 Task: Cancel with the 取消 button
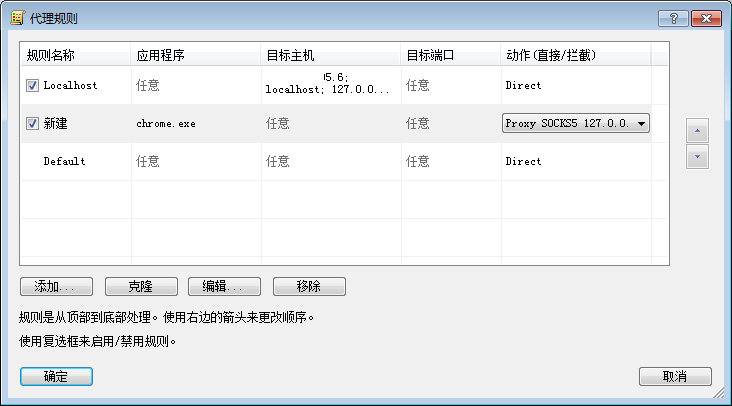coord(675,377)
